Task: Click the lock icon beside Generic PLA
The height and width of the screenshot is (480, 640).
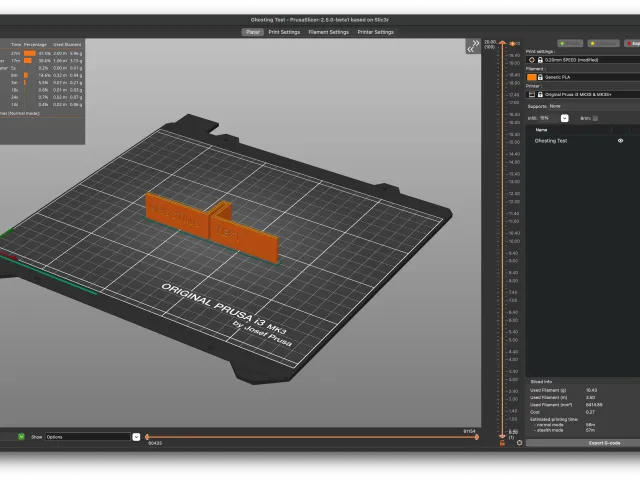Action: pos(540,77)
